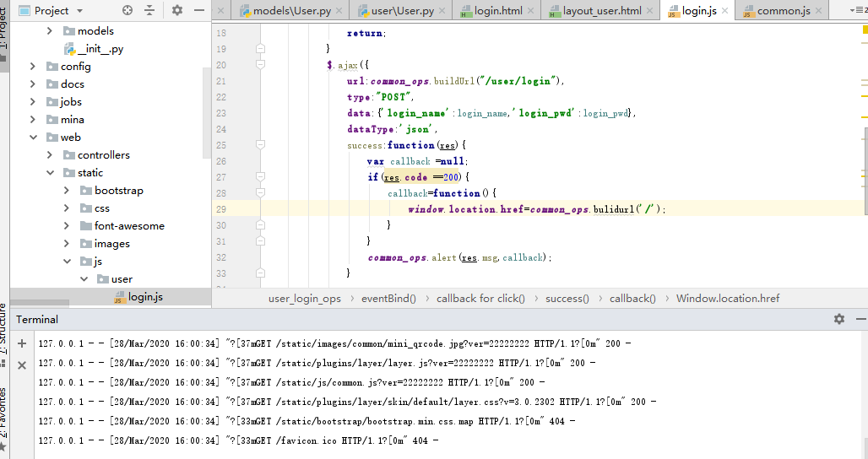Image resolution: width=868 pixels, height=459 pixels.
Task: Click the Terminal panel title
Action: point(36,319)
